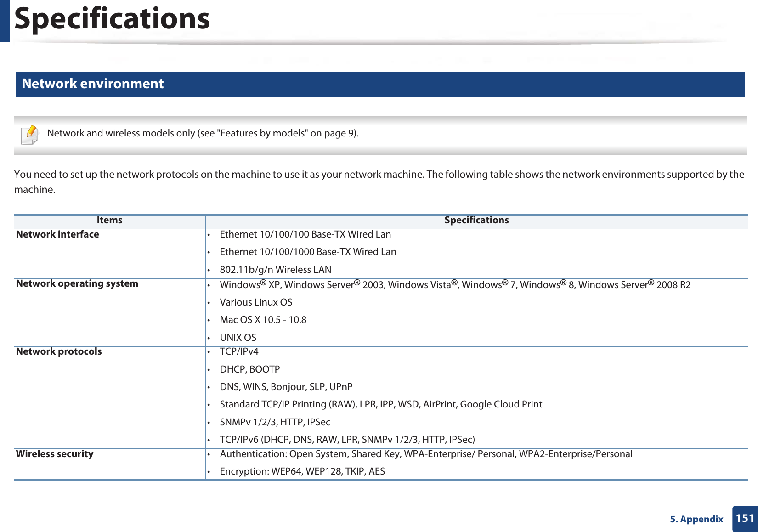Select the Encryption: WEP64, WEP128, TKIP, AES line
This screenshot has height=532, width=758.
(x=302, y=471)
